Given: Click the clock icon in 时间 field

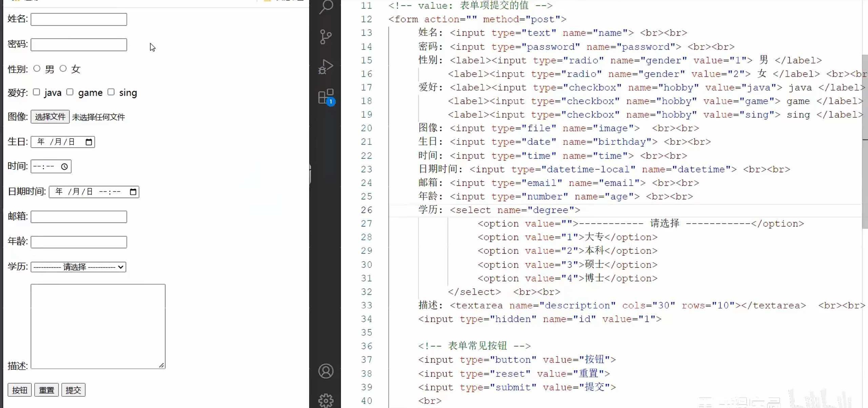Looking at the screenshot, I should (x=64, y=167).
